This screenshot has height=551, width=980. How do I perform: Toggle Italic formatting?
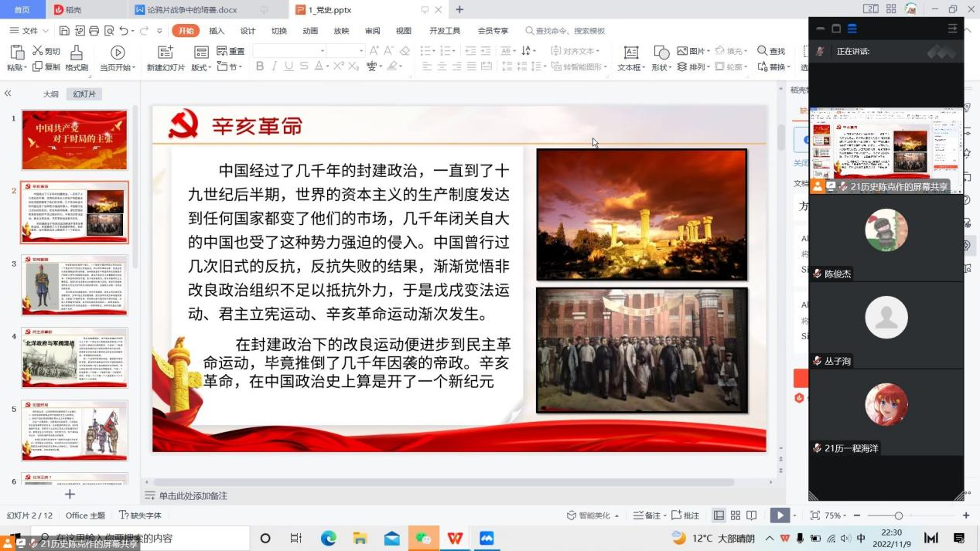click(275, 66)
